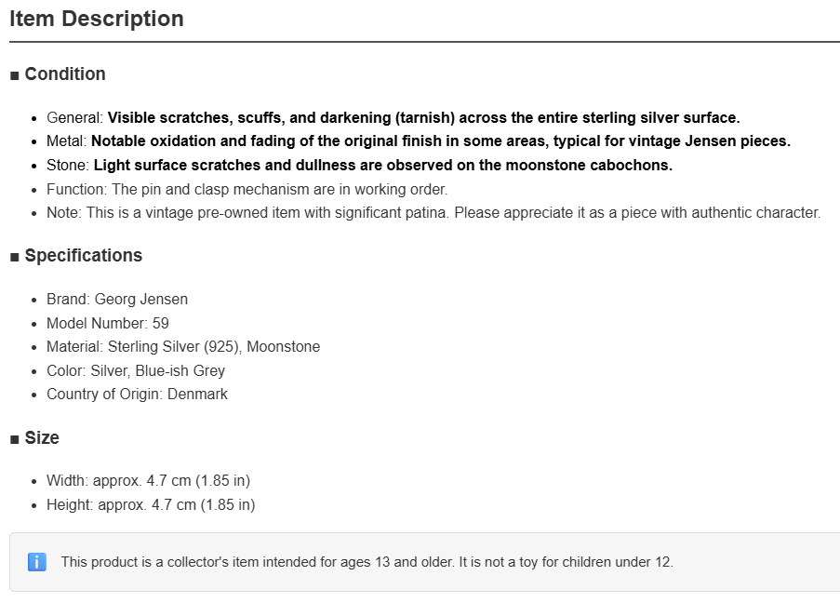Viewport: 840px width, 616px height.
Task: Click the Height approx. 4.7 cm line
Action: click(x=151, y=504)
